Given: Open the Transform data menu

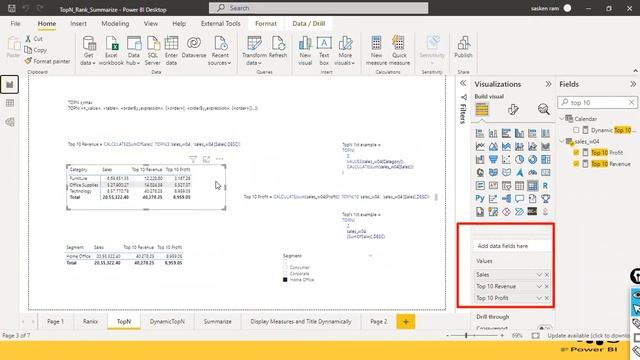Looking at the screenshot, I should [x=254, y=51].
